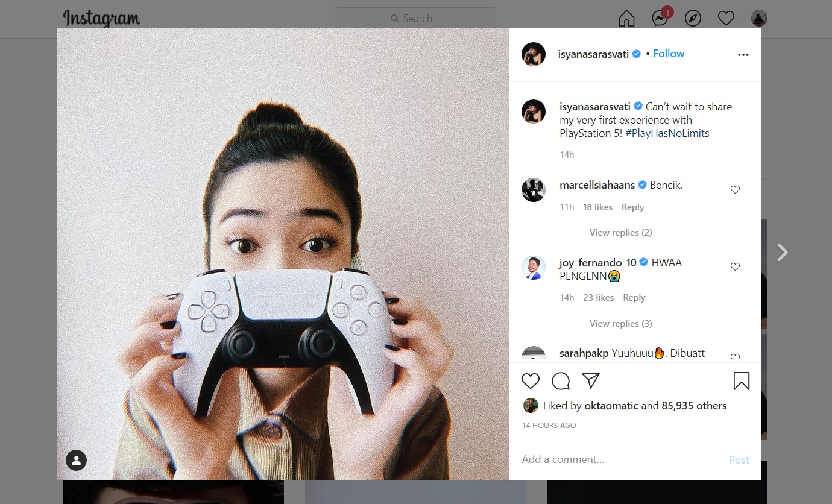Click the 11h comment timestamp
The width and height of the screenshot is (832, 504).
click(x=567, y=207)
